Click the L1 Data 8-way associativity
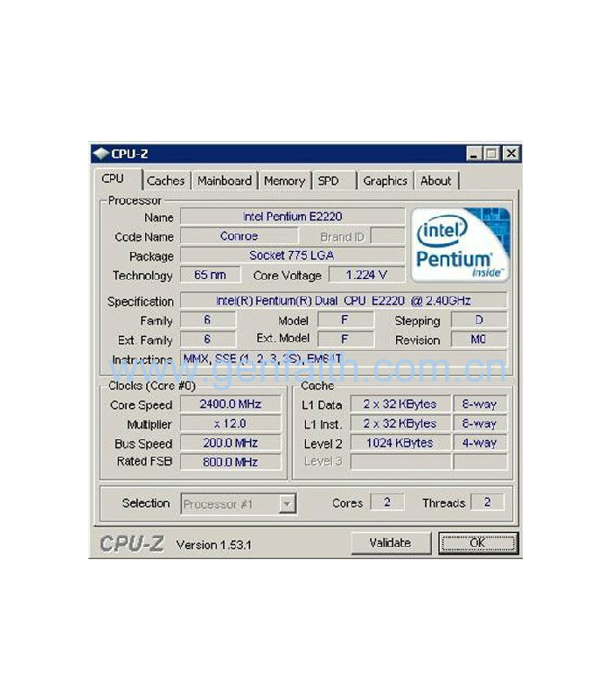The image size is (612, 700). click(x=480, y=404)
